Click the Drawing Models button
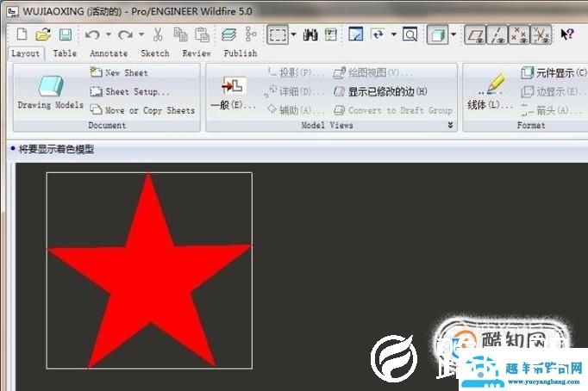 [51, 92]
